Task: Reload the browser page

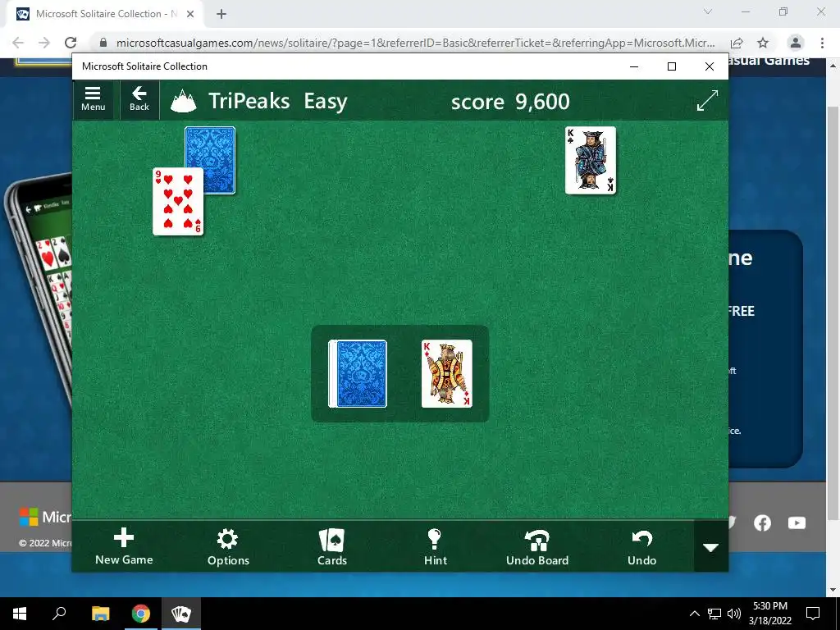Action: (x=71, y=43)
